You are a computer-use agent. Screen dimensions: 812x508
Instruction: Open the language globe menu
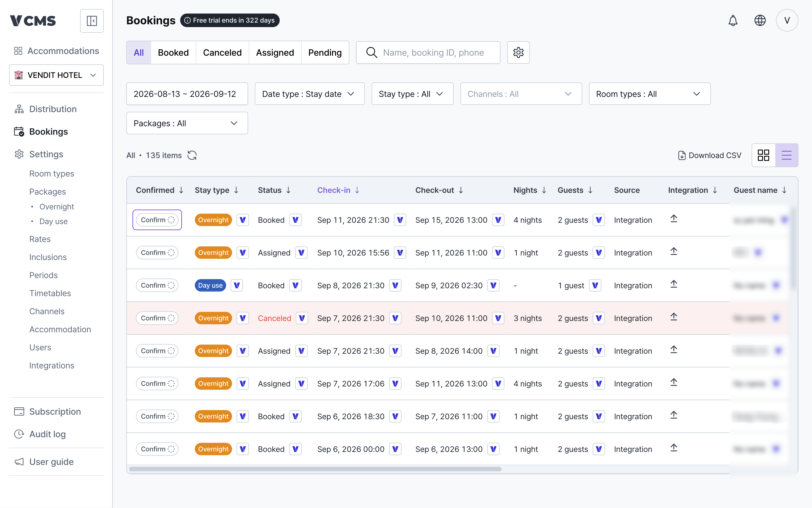760,21
